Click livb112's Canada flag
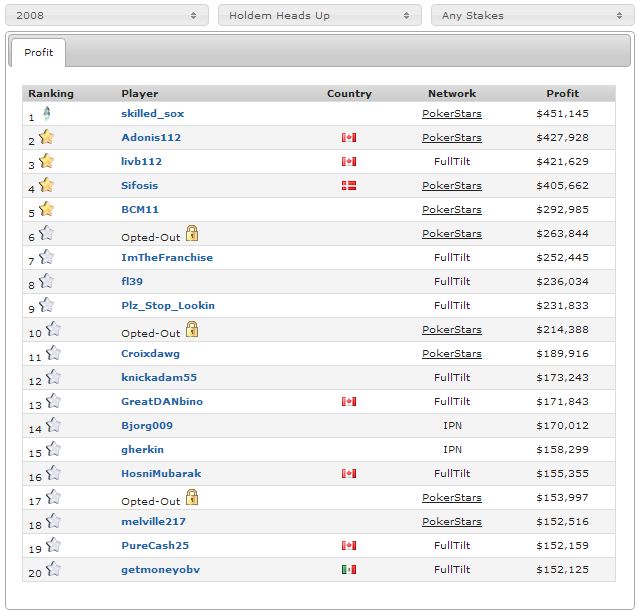This screenshot has height=612, width=642. (x=349, y=161)
